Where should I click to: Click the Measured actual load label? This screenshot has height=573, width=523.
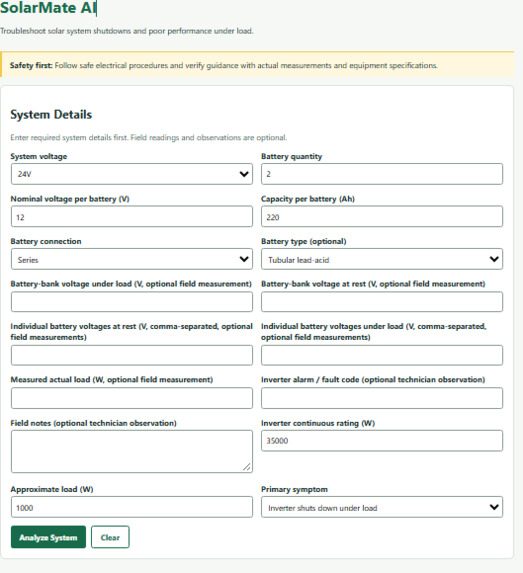coord(112,380)
